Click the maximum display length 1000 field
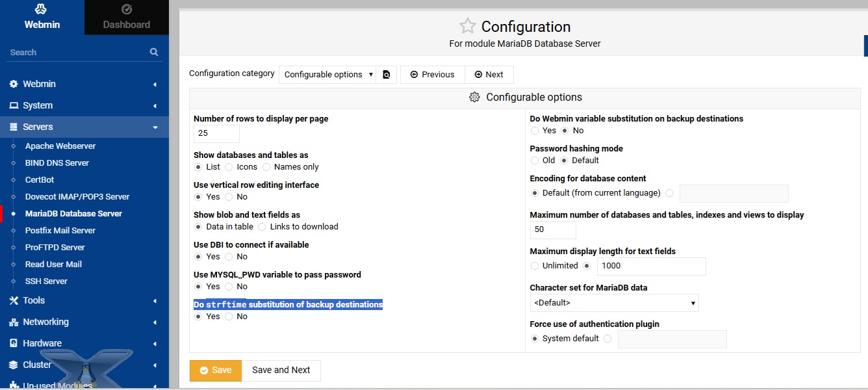The width and height of the screenshot is (868, 390). click(x=652, y=266)
